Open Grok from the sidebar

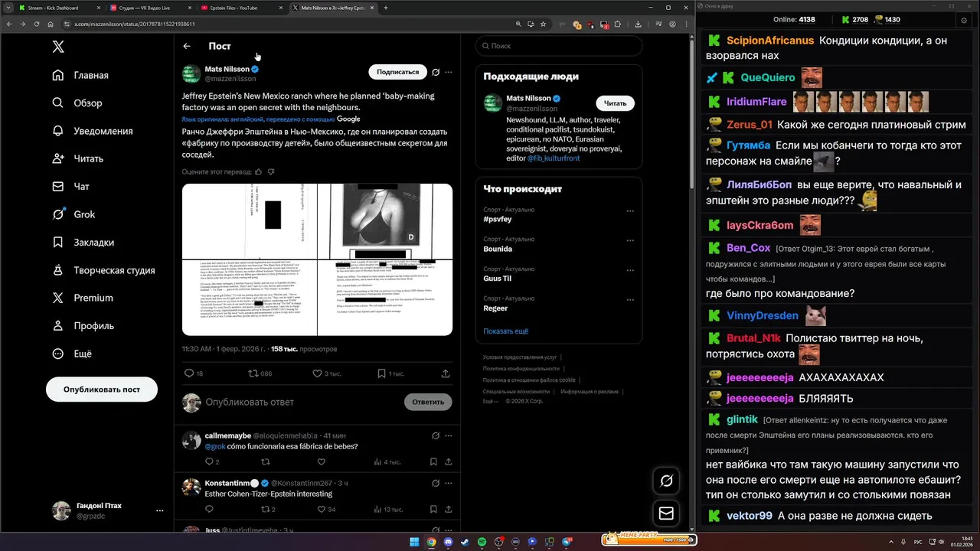tap(73, 214)
